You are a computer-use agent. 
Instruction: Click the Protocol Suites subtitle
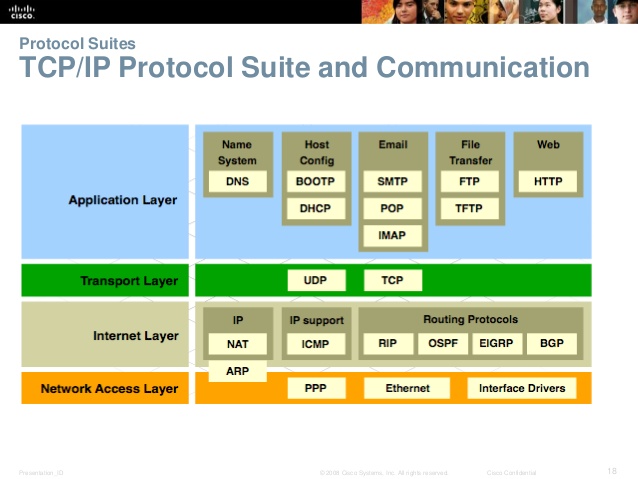[x=77, y=44]
